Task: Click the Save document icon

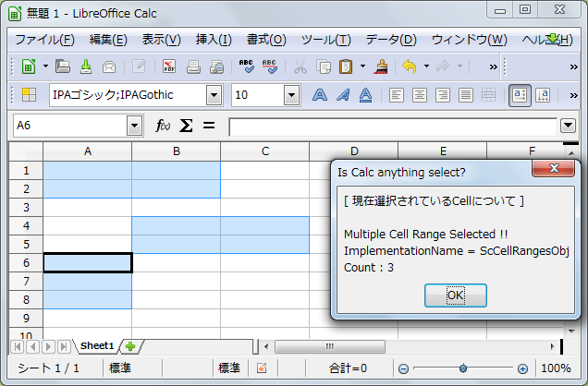Action: (x=86, y=66)
